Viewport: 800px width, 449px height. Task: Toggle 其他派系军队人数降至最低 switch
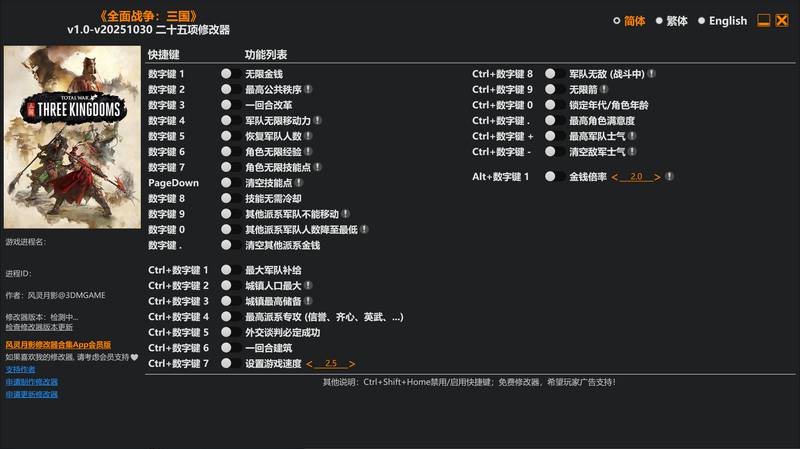tap(231, 230)
